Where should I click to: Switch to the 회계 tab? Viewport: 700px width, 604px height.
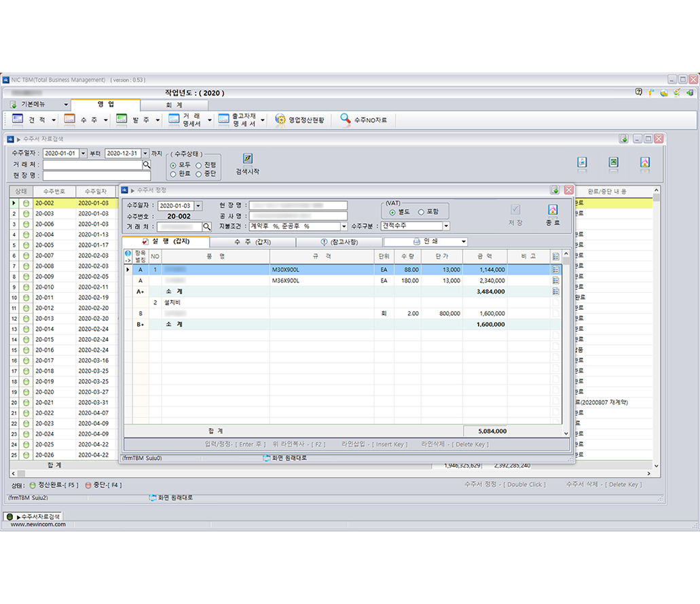[174, 105]
